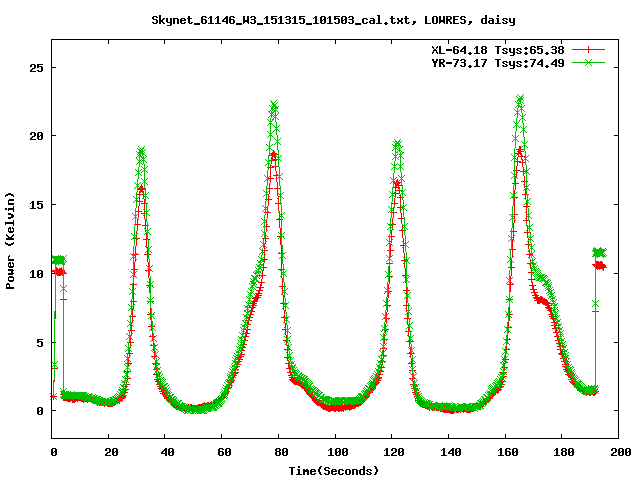Click the x-axis tick label 100

336,453
